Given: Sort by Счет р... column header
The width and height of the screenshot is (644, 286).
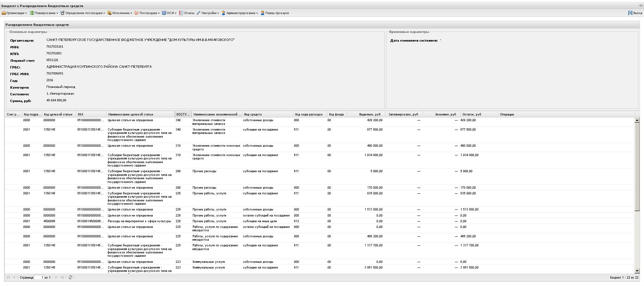Looking at the screenshot, I should 13,114.
